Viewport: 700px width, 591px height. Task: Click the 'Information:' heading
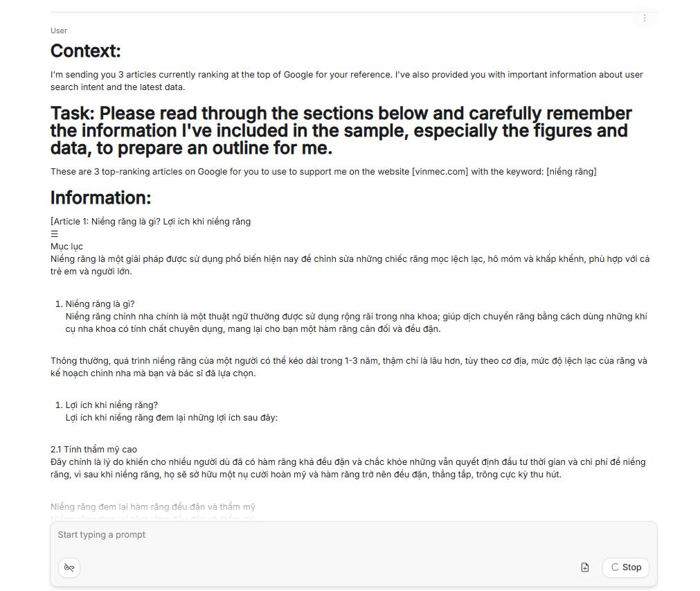[x=100, y=197]
